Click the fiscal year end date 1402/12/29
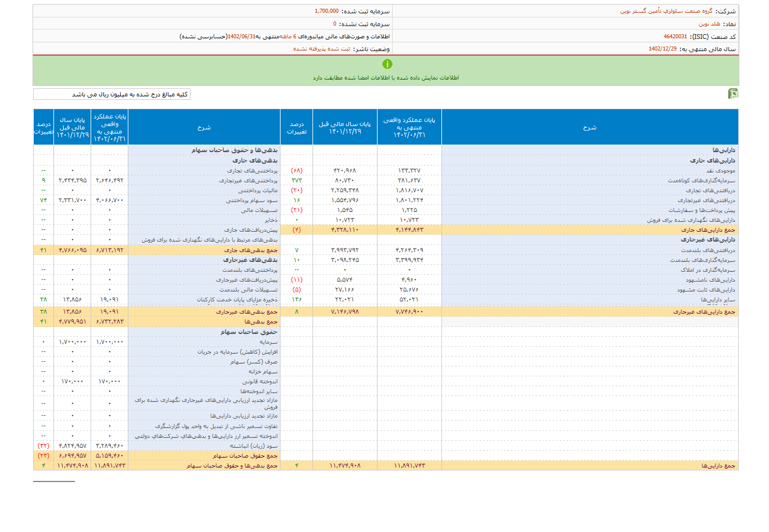Viewport: 769px width, 532px height. click(663, 49)
